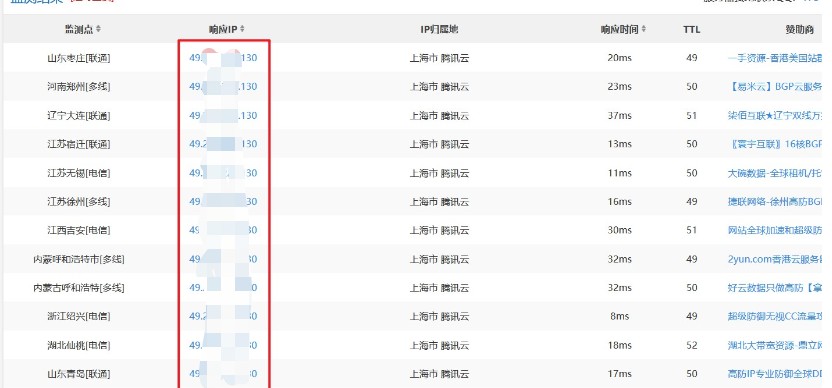Open sponsor link 【易米云】BGP云服务

pos(776,87)
